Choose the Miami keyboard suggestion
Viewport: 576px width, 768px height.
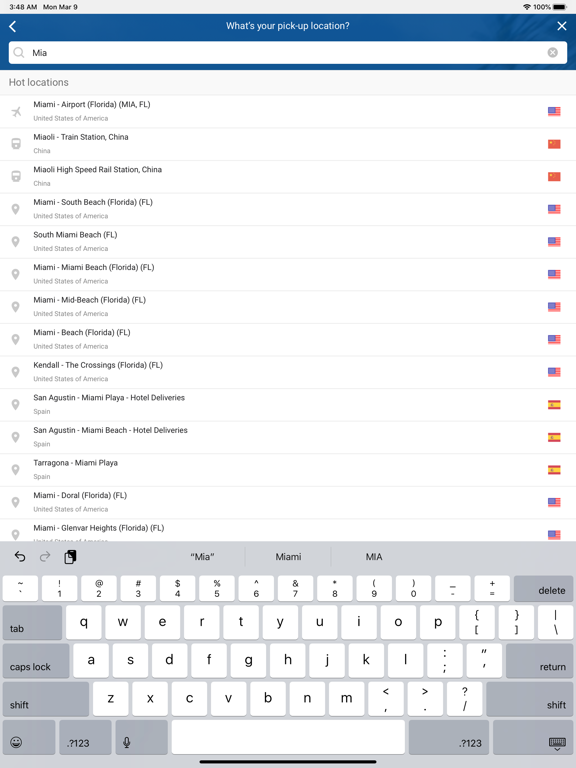click(x=288, y=557)
